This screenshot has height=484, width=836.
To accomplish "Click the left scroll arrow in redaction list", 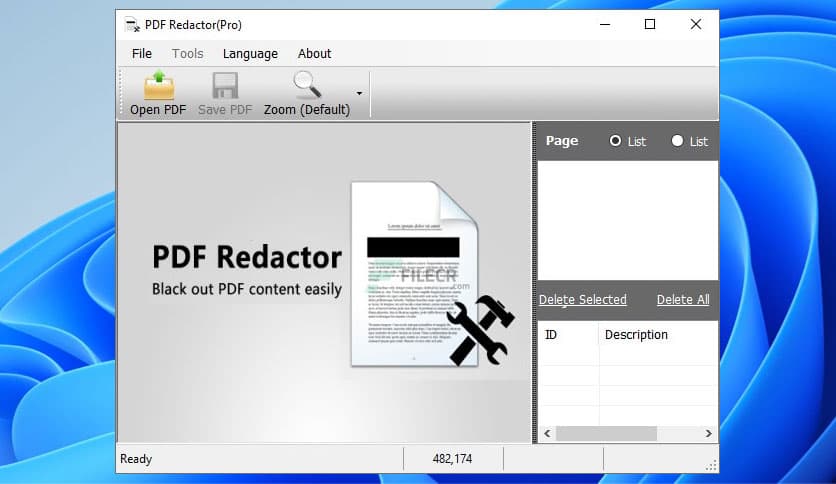I will tap(547, 433).
